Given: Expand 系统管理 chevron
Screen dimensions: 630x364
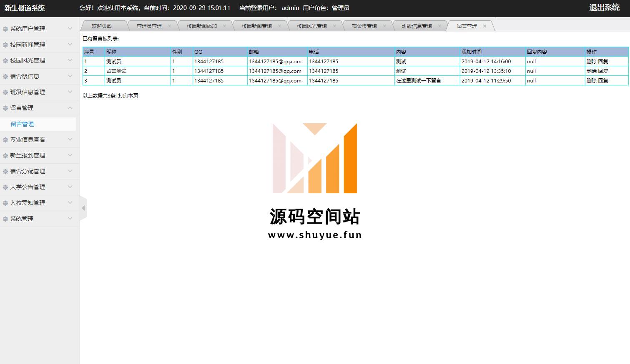Looking at the screenshot, I should 70,218.
